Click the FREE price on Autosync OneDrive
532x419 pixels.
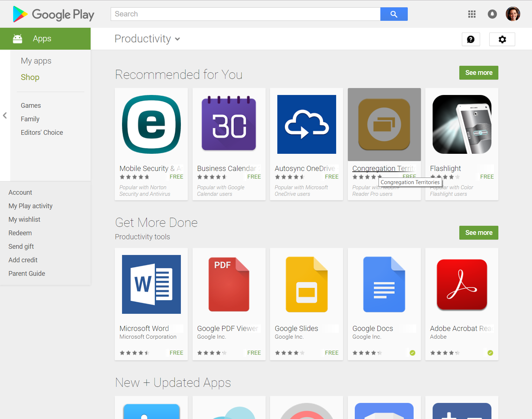click(x=332, y=177)
